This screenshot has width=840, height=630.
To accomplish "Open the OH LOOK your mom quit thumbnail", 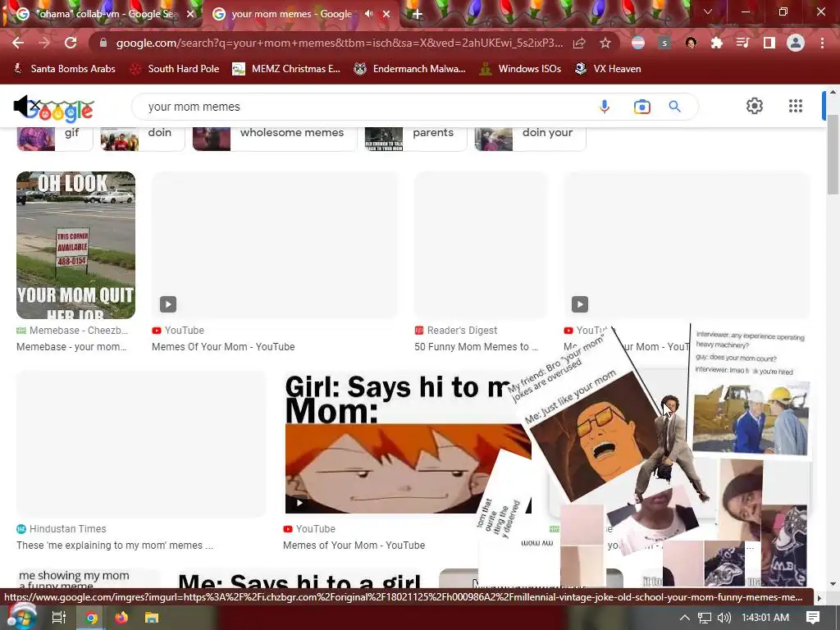I will (x=75, y=244).
